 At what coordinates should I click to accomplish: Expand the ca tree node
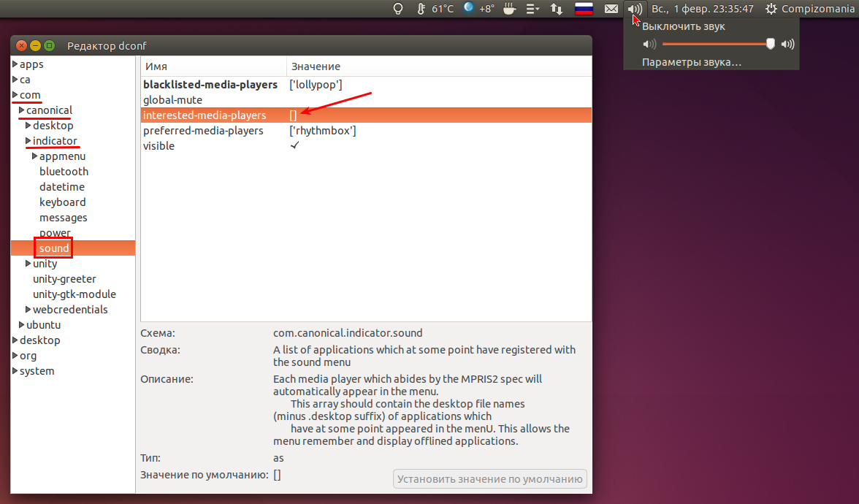[x=15, y=80]
